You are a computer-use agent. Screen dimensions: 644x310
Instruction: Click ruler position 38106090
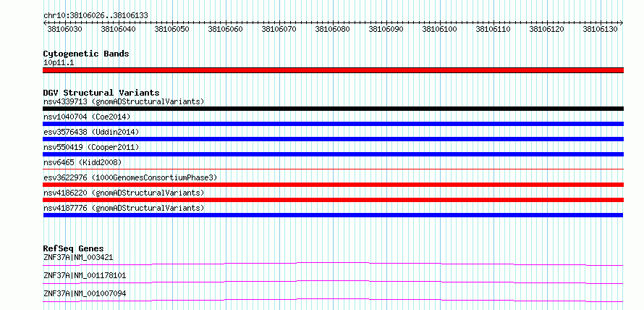[x=386, y=29]
